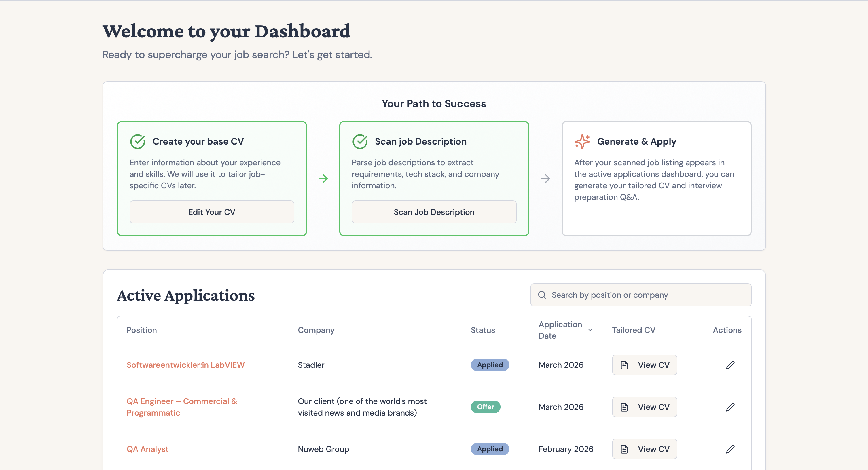Viewport: 868px width, 470px height.
Task: Click the search by position or company field
Action: pyautogui.click(x=640, y=295)
